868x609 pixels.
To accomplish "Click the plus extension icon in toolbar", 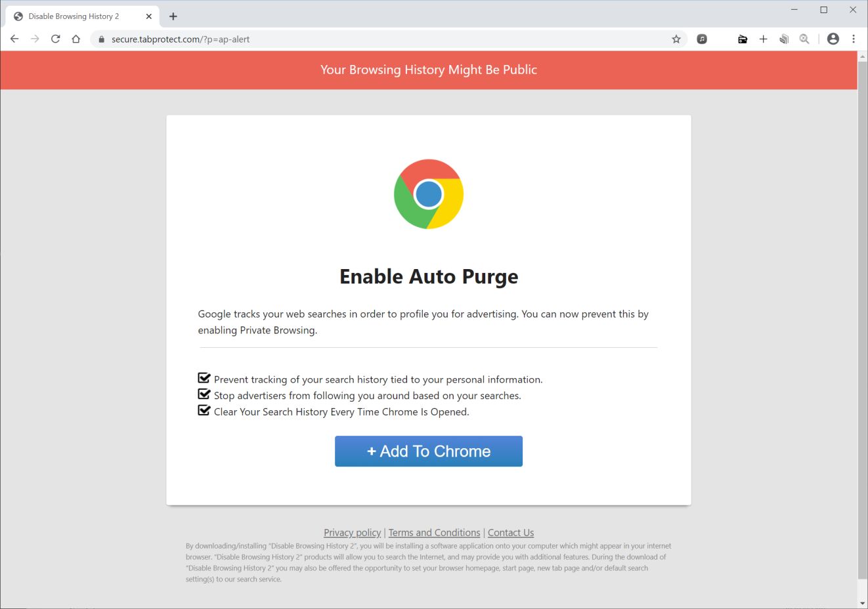I will [763, 39].
